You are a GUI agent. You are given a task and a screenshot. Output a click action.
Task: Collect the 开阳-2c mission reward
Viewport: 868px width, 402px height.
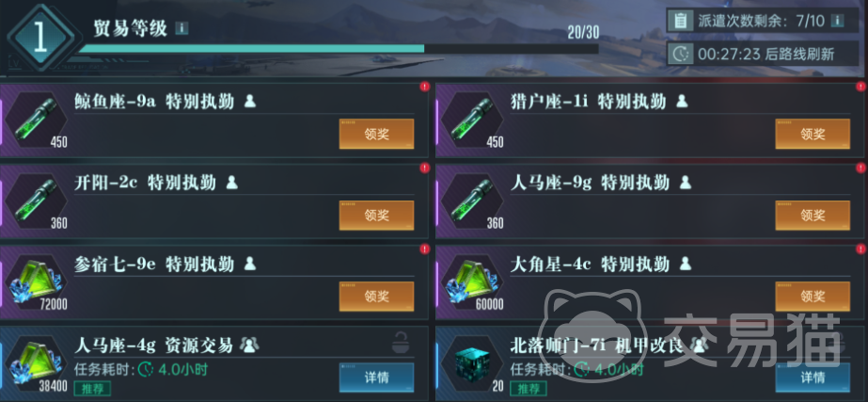[x=376, y=216]
